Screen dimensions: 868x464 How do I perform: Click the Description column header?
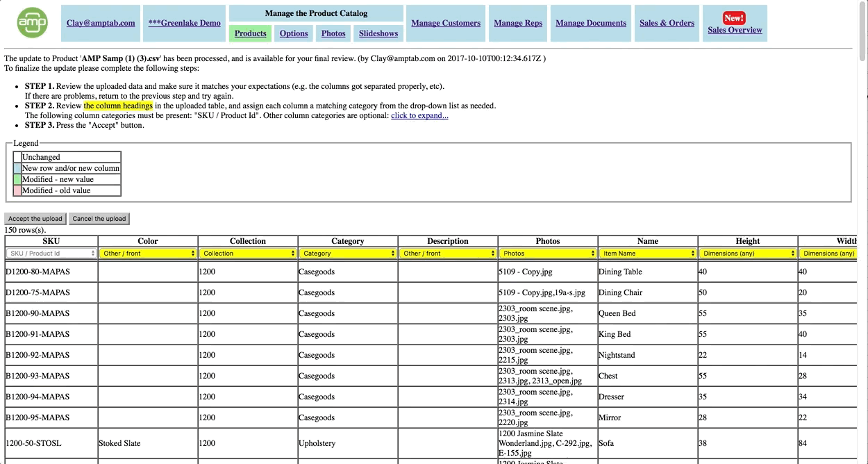click(x=448, y=241)
